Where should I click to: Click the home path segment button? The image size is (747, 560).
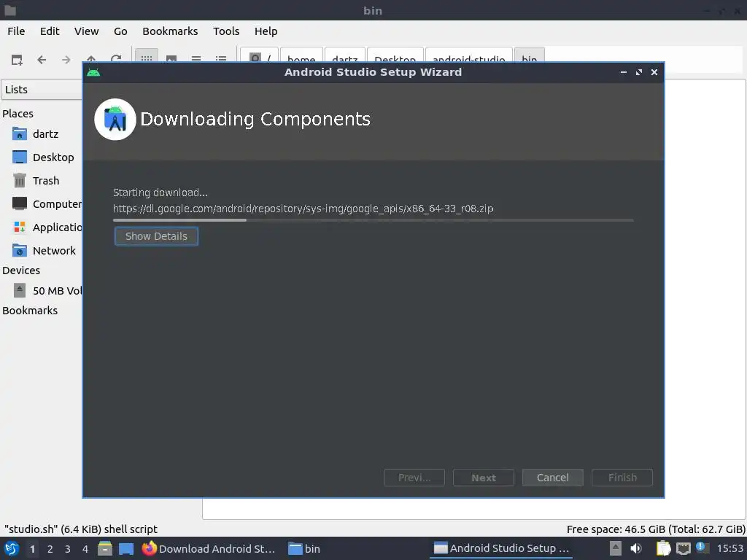pos(301,55)
